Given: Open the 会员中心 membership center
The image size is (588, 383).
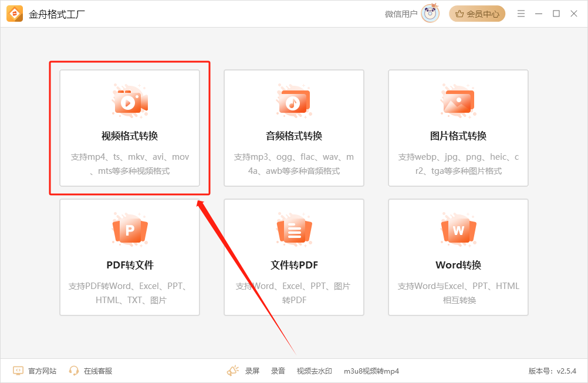Looking at the screenshot, I should [x=477, y=13].
